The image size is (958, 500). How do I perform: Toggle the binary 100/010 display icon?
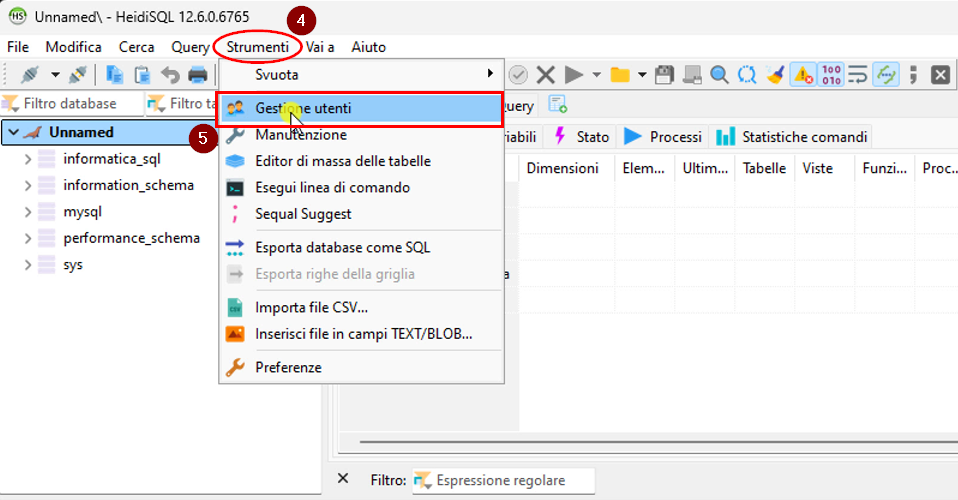pos(831,75)
